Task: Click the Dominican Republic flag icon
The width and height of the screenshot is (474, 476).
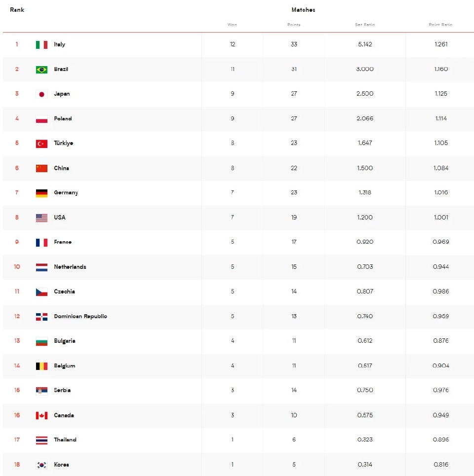Action: [41, 317]
